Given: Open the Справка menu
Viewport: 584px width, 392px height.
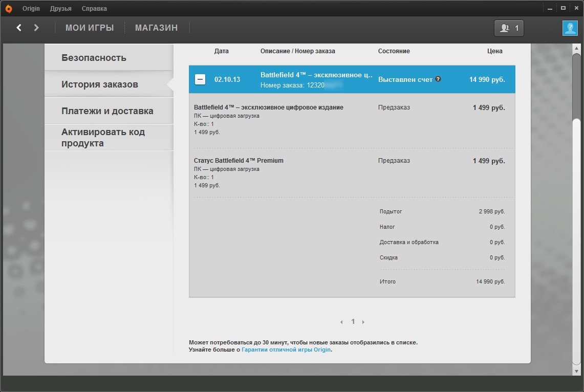Looking at the screenshot, I should click(x=94, y=9).
